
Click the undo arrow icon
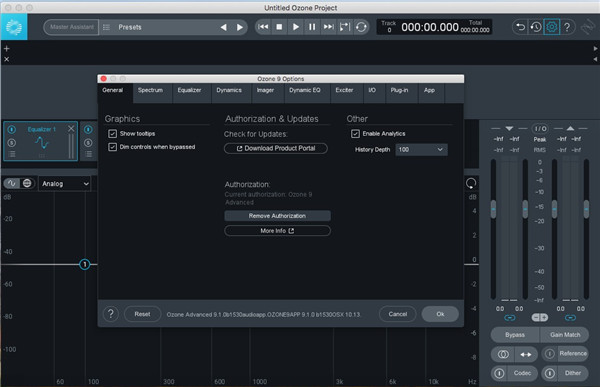(520, 27)
